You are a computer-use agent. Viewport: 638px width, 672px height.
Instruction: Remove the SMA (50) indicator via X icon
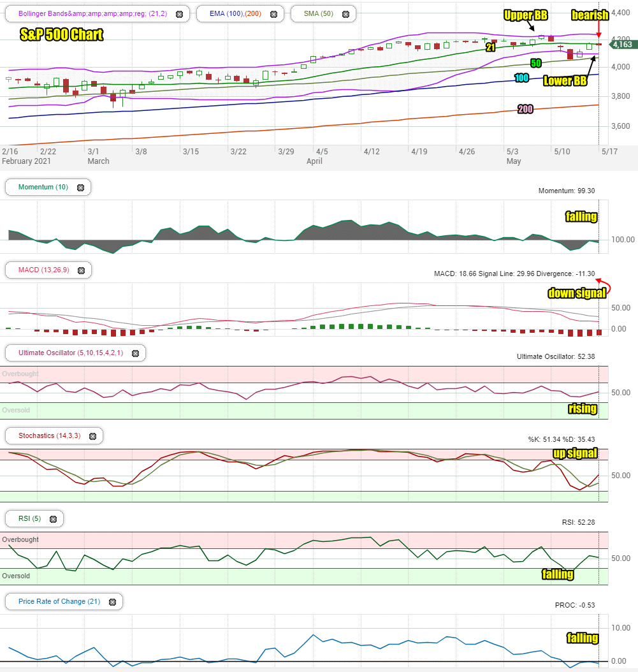click(346, 14)
